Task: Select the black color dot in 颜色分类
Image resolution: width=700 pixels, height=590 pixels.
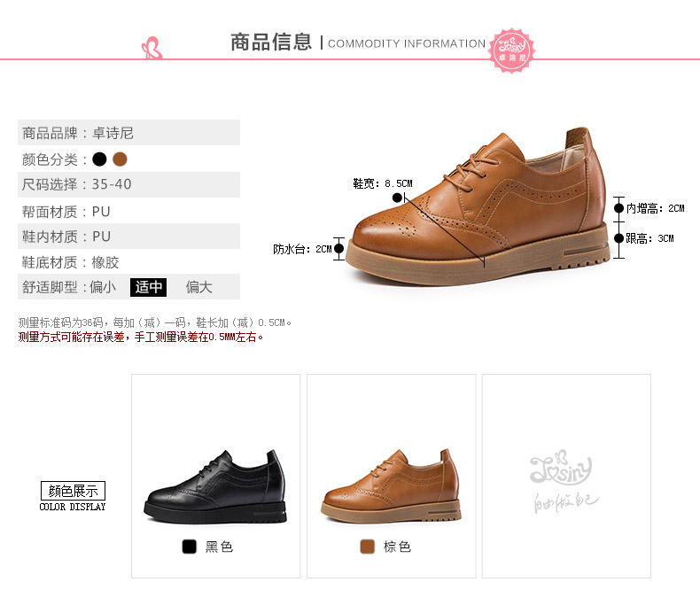Action: 99,159
